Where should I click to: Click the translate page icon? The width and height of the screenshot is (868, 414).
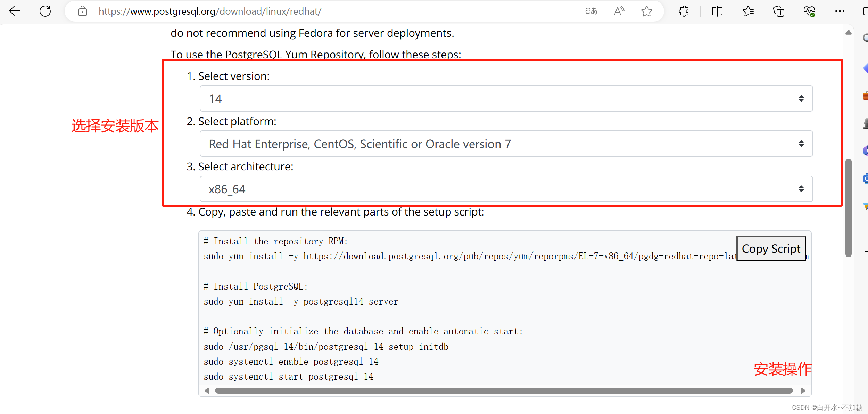click(x=591, y=11)
